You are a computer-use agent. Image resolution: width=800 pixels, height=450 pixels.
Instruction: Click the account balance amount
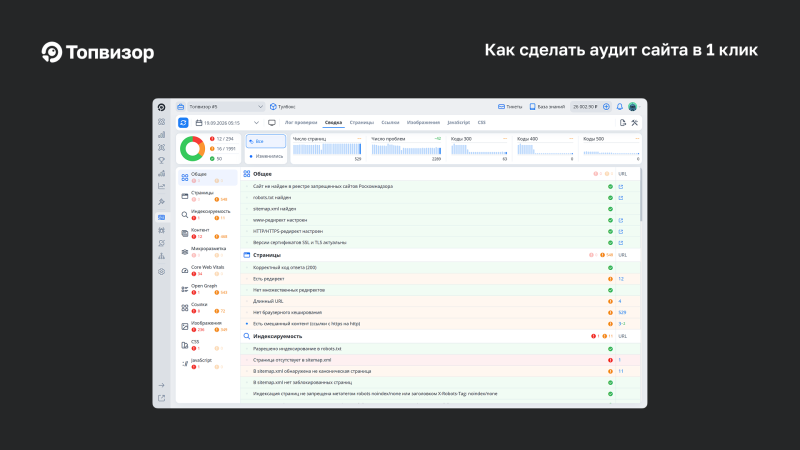585,107
